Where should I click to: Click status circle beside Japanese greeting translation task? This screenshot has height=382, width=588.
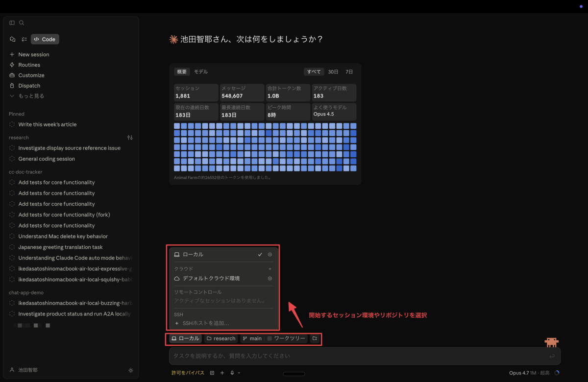coord(12,247)
